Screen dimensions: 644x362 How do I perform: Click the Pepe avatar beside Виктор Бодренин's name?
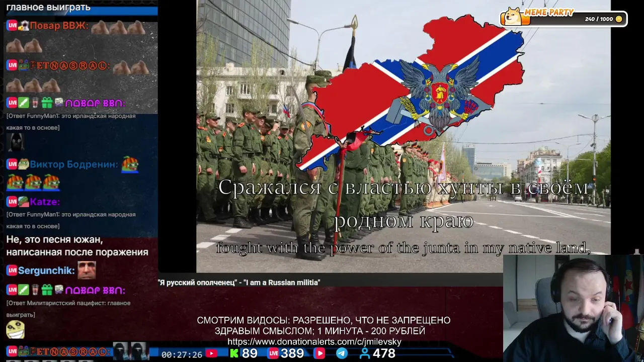pyautogui.click(x=24, y=164)
